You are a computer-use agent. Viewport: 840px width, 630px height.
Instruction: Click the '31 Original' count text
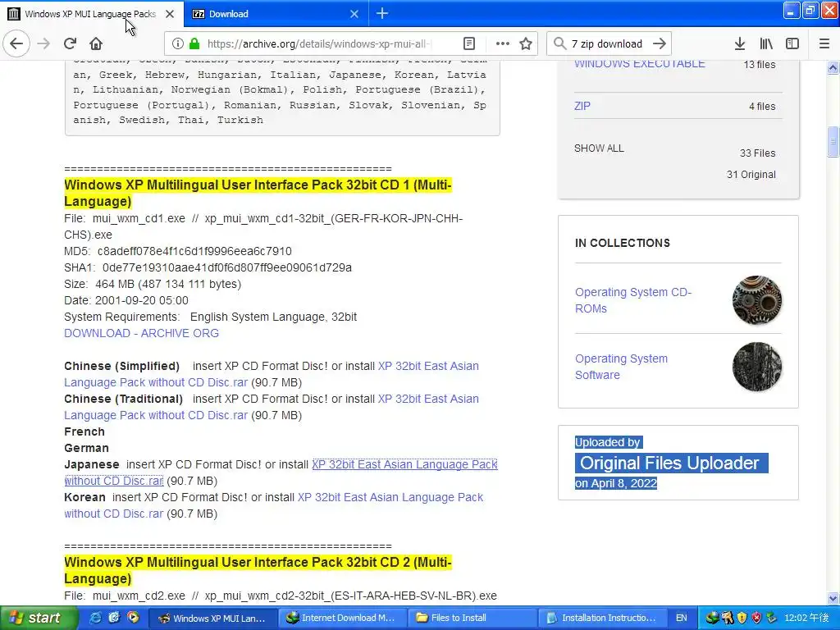tap(751, 175)
